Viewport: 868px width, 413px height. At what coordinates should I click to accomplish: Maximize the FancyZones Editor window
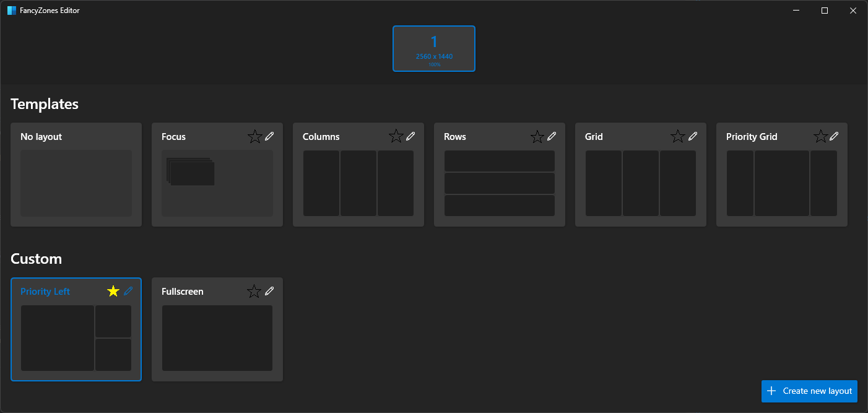point(825,11)
